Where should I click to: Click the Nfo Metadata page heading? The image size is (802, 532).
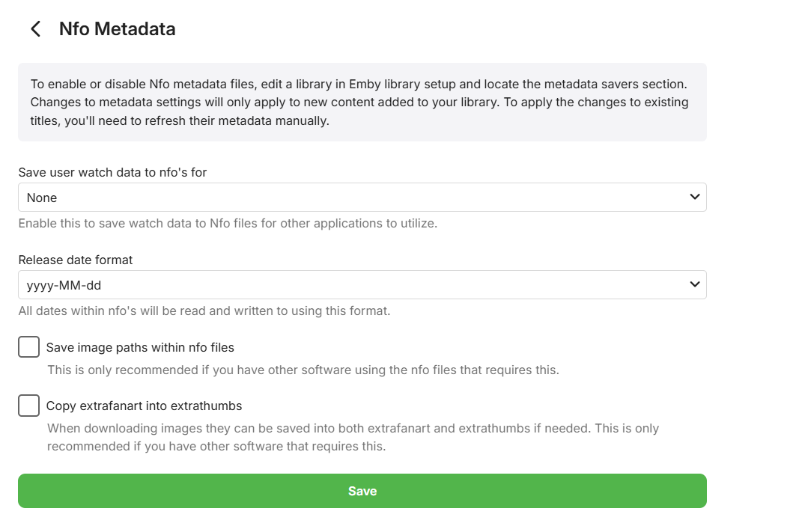[118, 29]
